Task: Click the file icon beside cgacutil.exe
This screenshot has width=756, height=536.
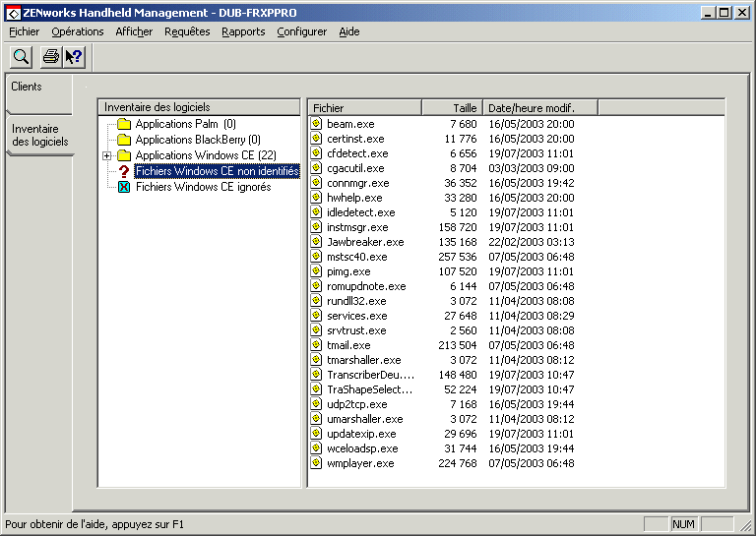Action: pos(316,168)
